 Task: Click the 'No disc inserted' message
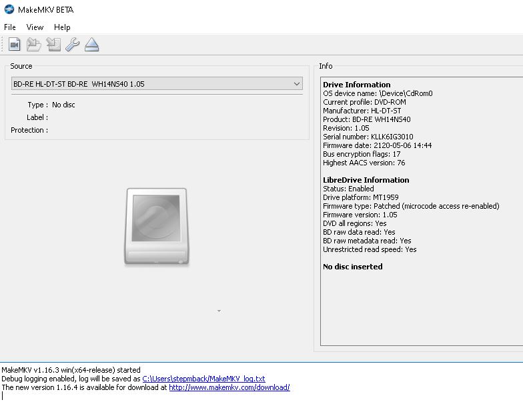[x=352, y=267]
